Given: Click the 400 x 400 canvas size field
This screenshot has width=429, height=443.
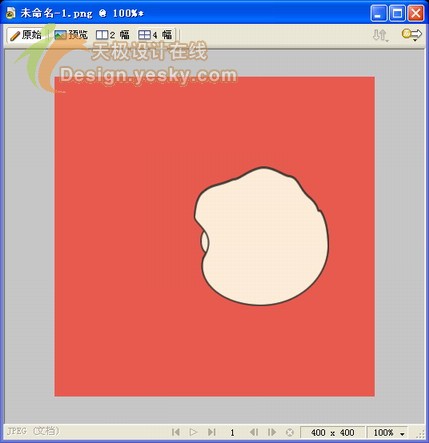Looking at the screenshot, I should pyautogui.click(x=332, y=433).
